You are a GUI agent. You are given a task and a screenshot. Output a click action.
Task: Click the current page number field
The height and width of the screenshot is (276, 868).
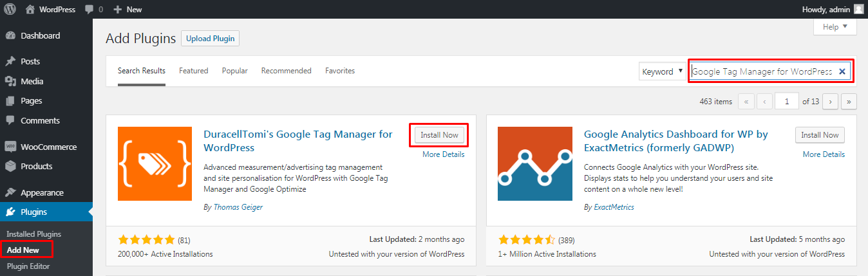coord(787,101)
